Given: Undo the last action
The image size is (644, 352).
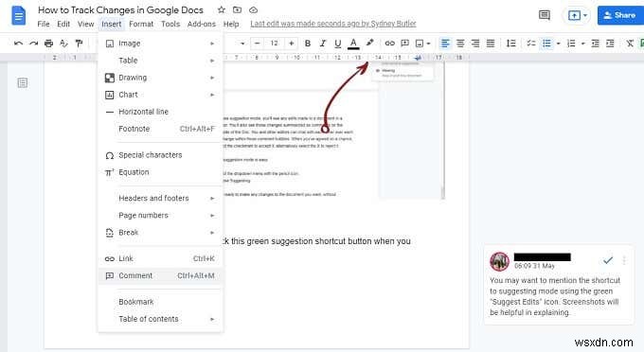Looking at the screenshot, I should pos(18,44).
